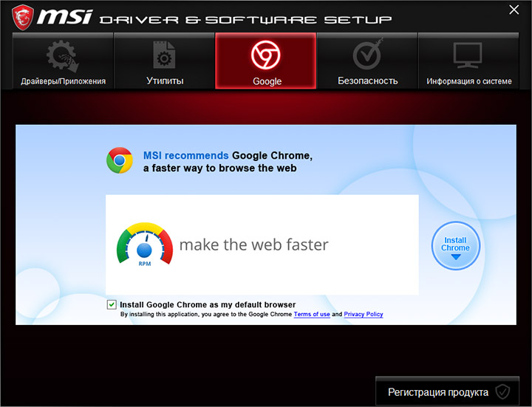Screen dimensions: 532x407
Task: Close the MSI setup window
Action: point(514,10)
